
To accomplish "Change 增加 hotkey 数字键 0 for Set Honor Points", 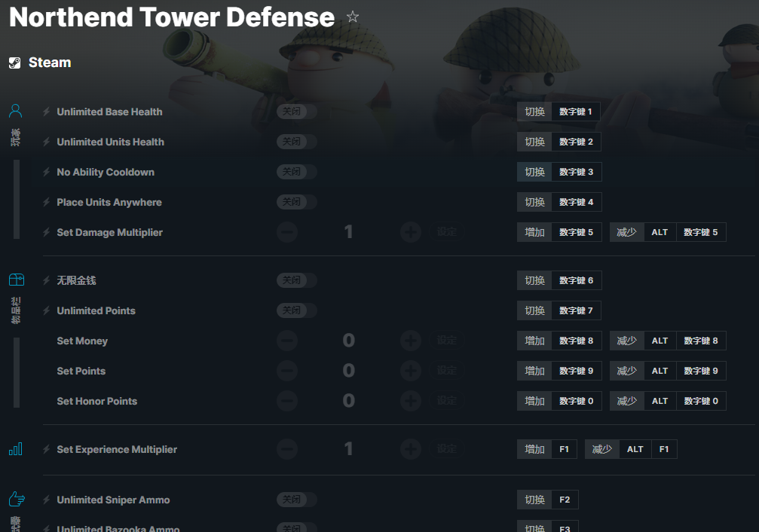I will click(559, 401).
